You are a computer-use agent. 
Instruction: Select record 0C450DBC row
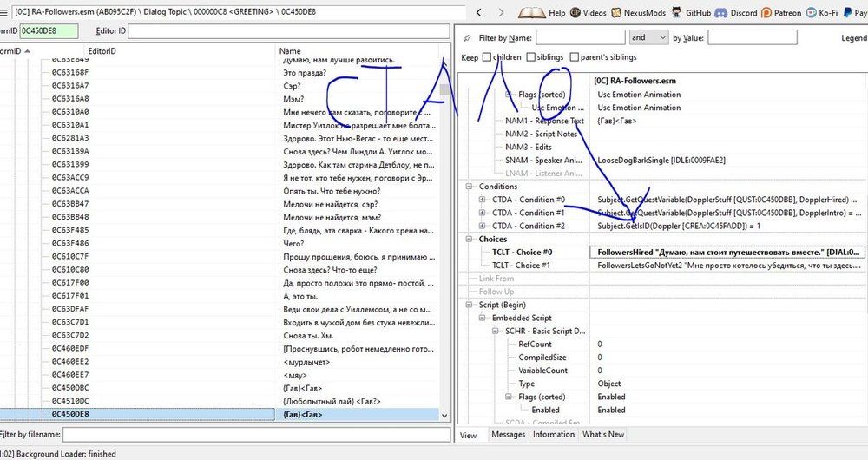220,388
